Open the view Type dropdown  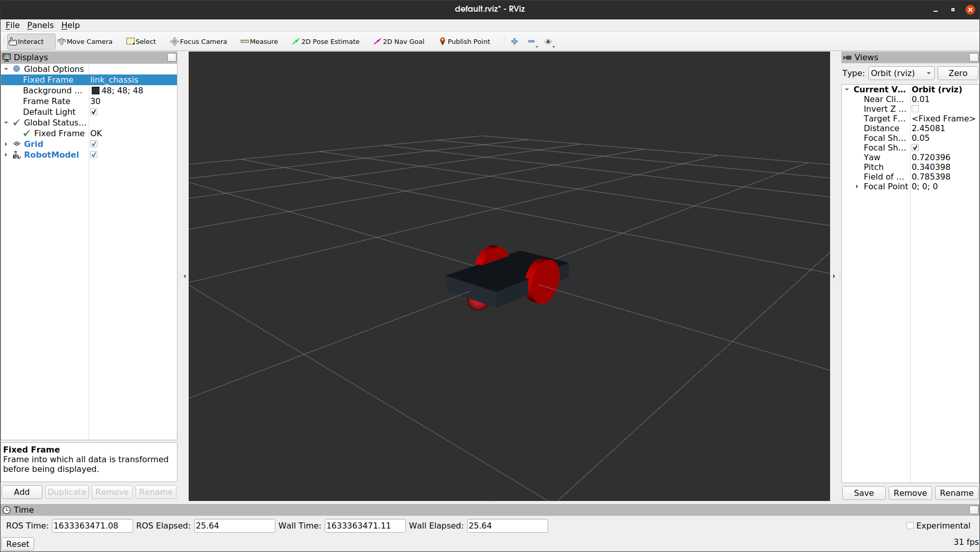coord(901,73)
